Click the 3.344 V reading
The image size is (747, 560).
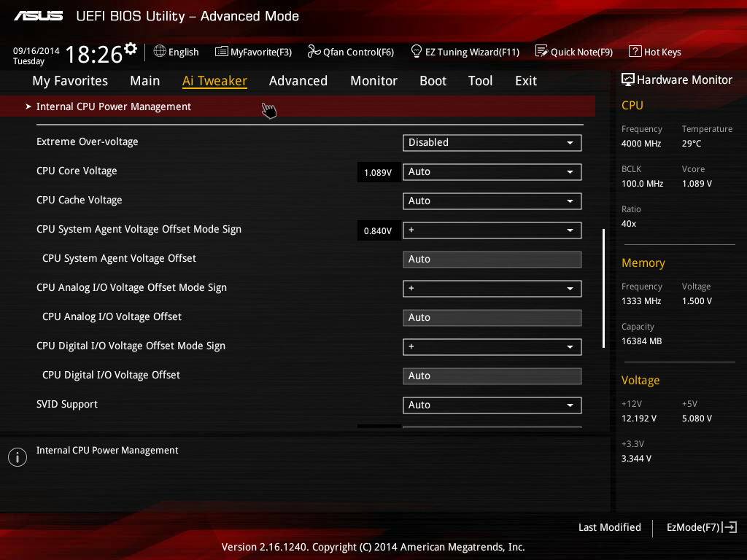click(636, 458)
